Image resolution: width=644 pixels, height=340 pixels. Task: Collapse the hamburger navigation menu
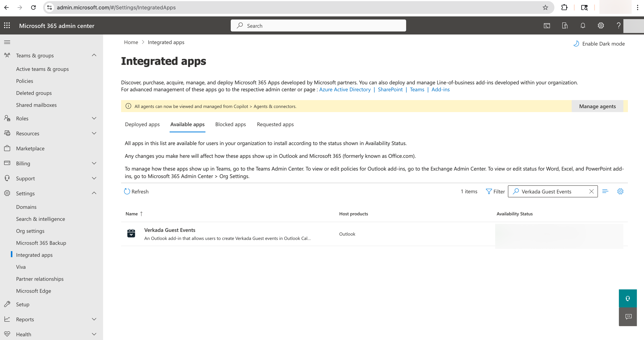[7, 42]
